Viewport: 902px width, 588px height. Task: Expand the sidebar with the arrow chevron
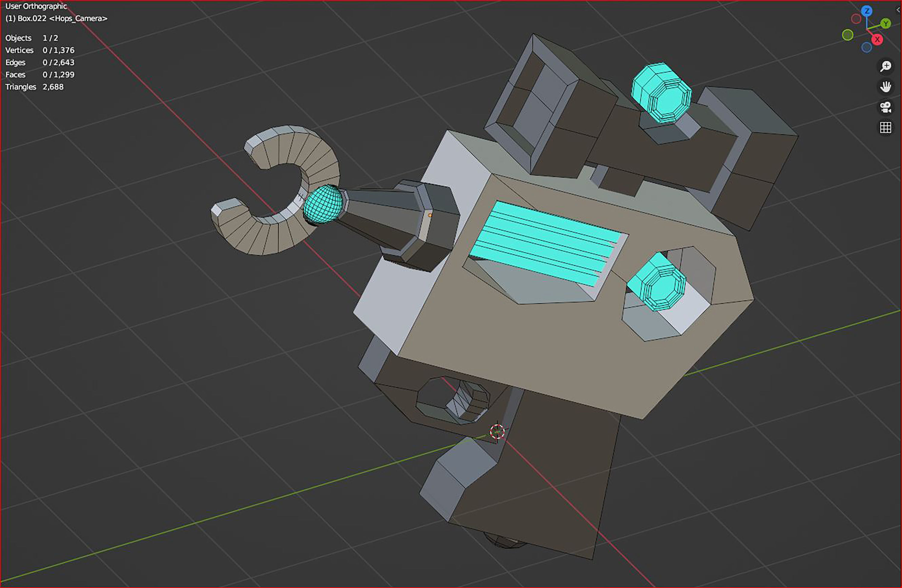tap(899, 10)
